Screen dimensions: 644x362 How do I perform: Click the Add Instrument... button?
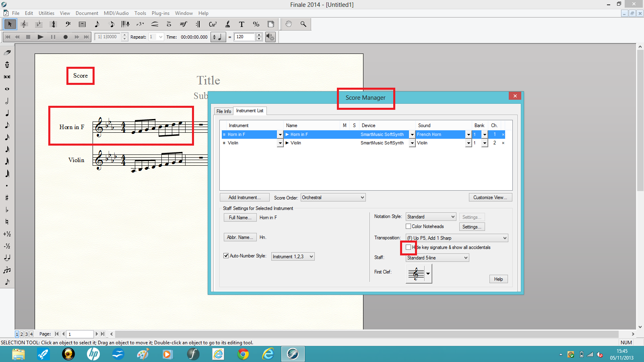coord(244,197)
